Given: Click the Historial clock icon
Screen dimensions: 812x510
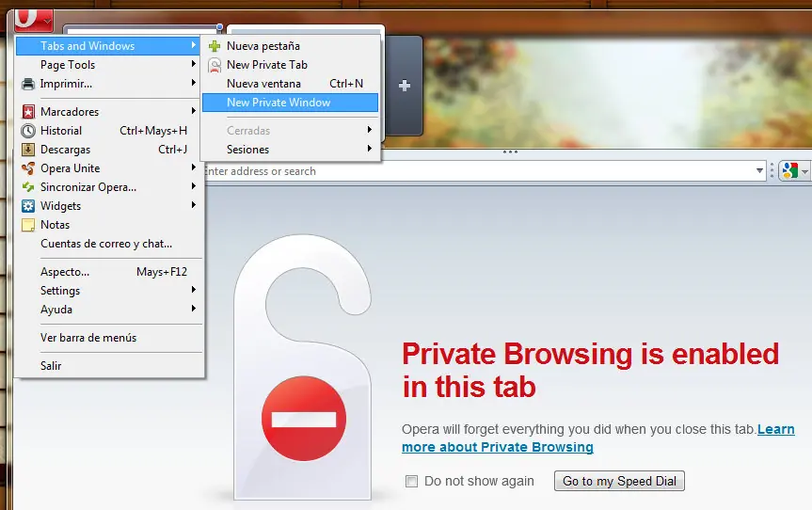Looking at the screenshot, I should 28,131.
